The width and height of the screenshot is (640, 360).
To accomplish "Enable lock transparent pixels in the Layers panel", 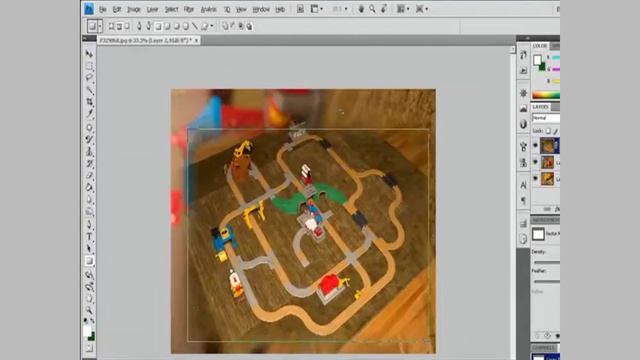I will tap(548, 131).
